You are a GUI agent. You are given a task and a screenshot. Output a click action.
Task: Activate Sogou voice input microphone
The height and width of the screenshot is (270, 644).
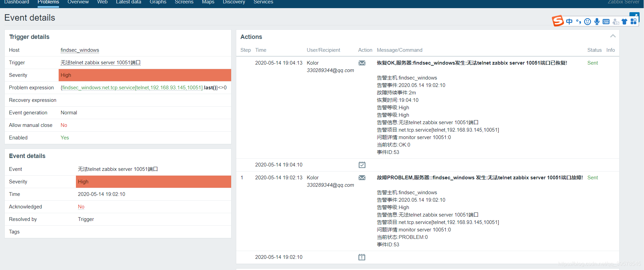[597, 22]
